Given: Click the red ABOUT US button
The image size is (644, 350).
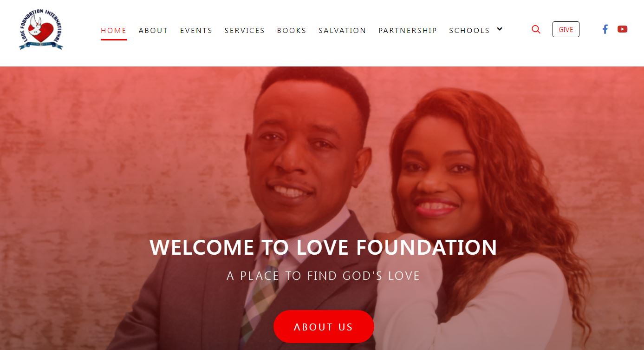Looking at the screenshot, I should pos(324,327).
